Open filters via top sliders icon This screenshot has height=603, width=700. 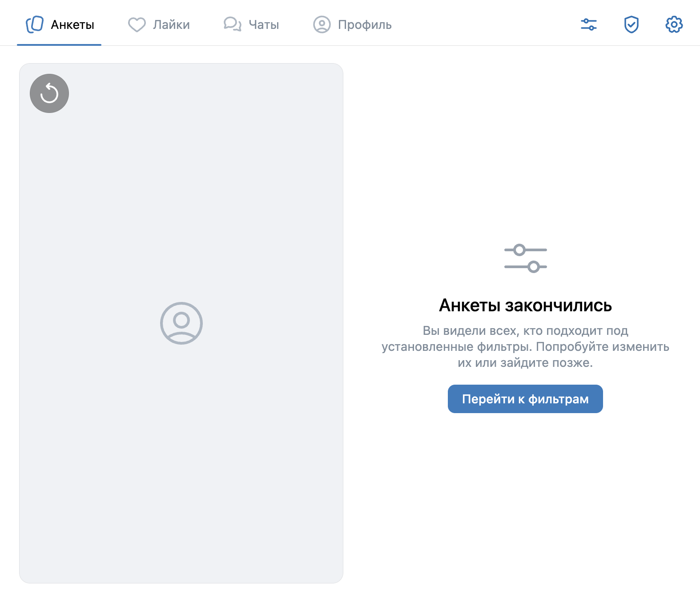(x=589, y=24)
